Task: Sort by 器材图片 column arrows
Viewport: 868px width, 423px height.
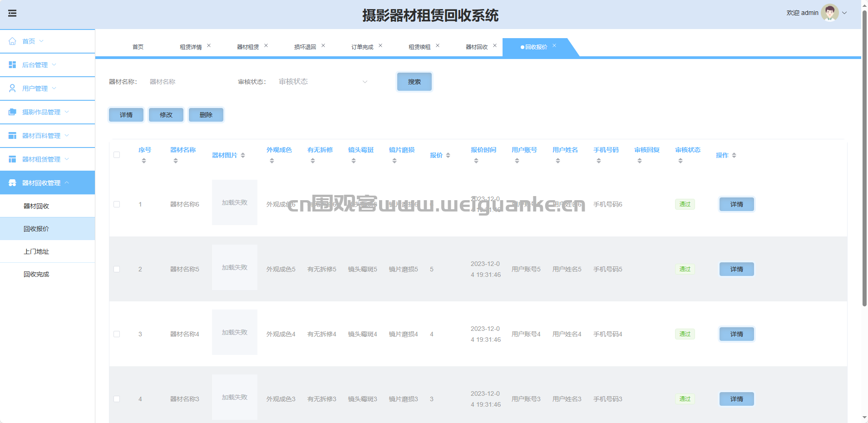Action: pos(243,155)
